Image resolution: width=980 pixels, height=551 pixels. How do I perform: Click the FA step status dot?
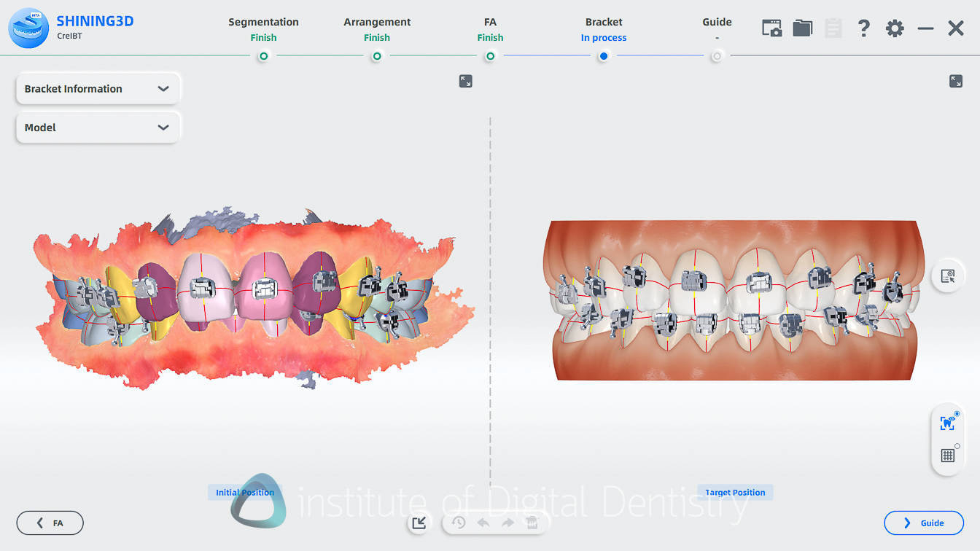[490, 55]
